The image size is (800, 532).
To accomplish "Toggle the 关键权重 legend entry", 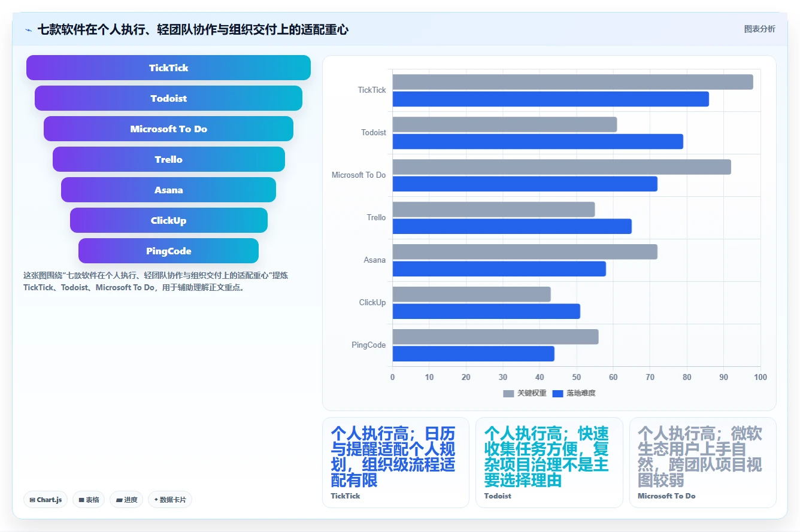I will click(x=525, y=393).
